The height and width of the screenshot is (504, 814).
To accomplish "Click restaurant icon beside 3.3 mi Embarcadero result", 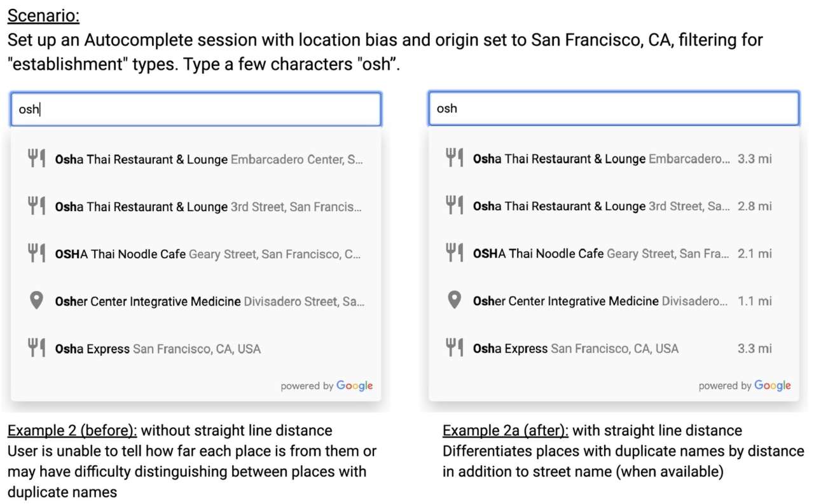I will pyautogui.click(x=454, y=158).
